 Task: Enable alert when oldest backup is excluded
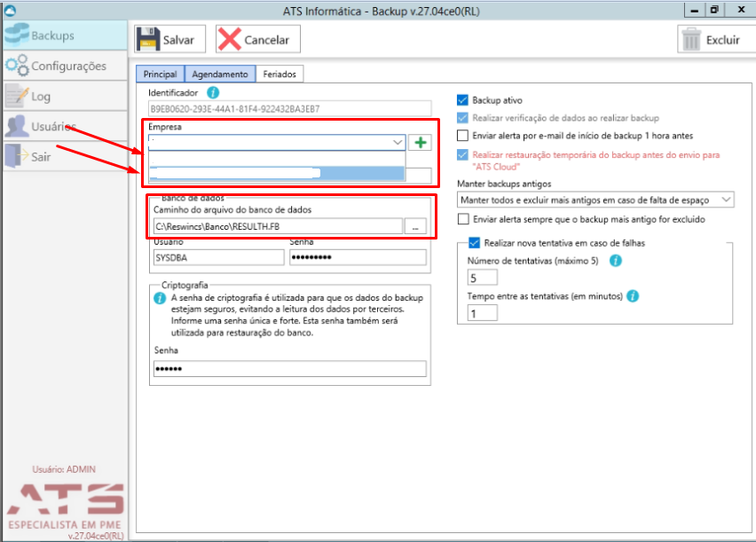463,219
